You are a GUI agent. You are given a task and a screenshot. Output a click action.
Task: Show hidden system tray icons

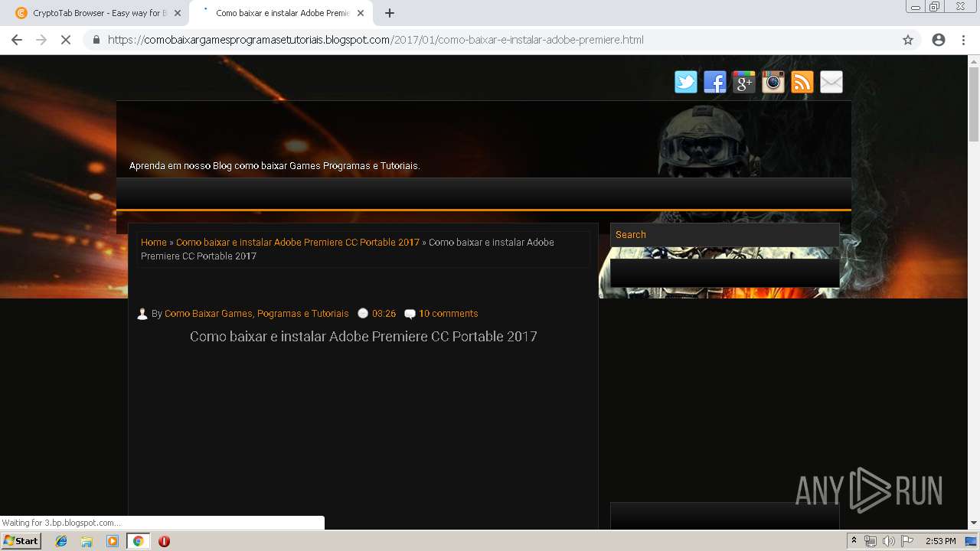[x=854, y=541]
